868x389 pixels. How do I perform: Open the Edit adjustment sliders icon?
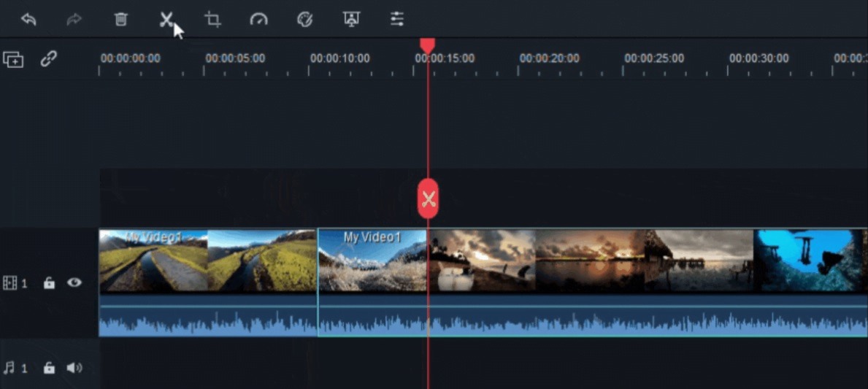click(397, 20)
